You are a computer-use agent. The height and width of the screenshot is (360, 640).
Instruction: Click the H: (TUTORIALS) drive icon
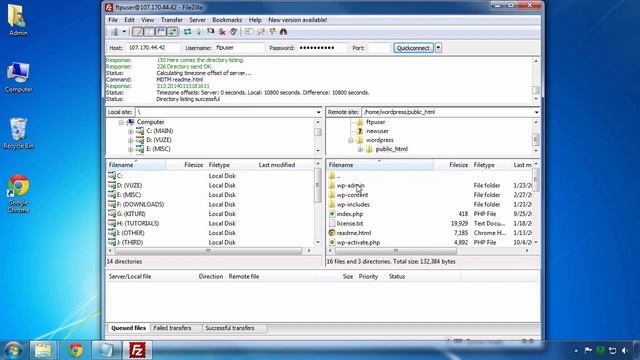(x=112, y=223)
